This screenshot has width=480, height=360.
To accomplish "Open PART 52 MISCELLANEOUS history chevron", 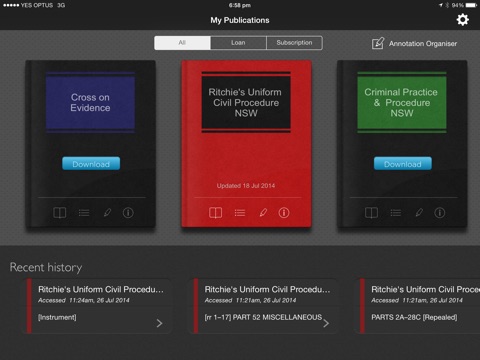I will point(326,323).
